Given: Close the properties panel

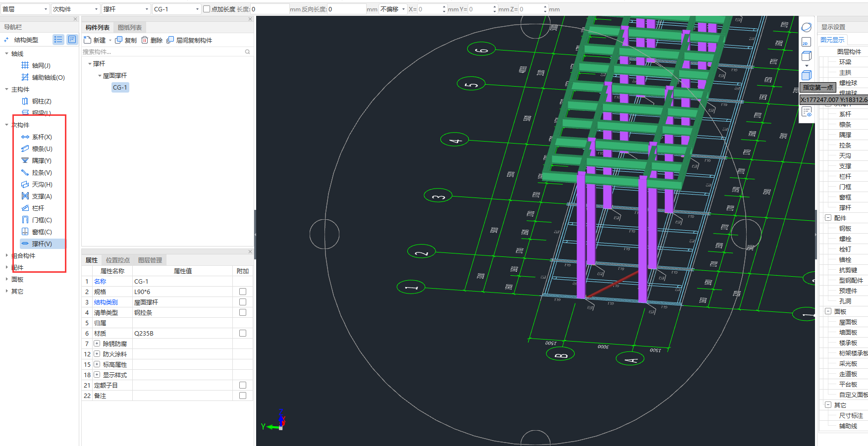Looking at the screenshot, I should tap(250, 251).
